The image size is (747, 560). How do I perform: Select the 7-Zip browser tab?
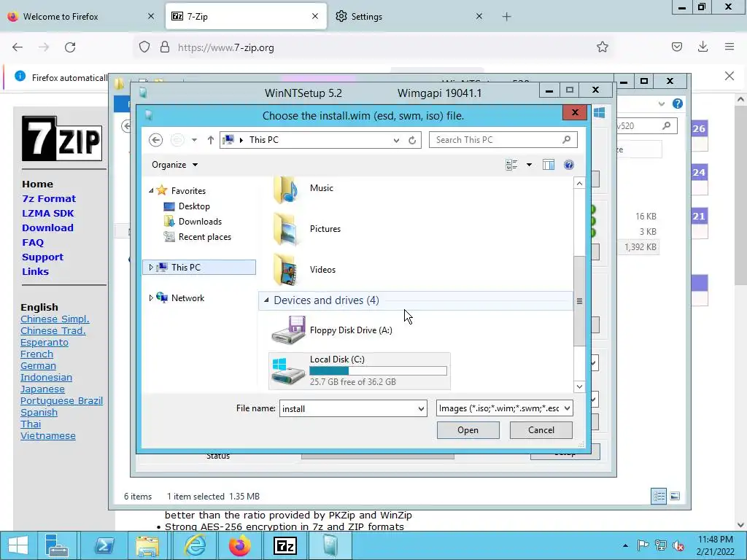[246, 16]
